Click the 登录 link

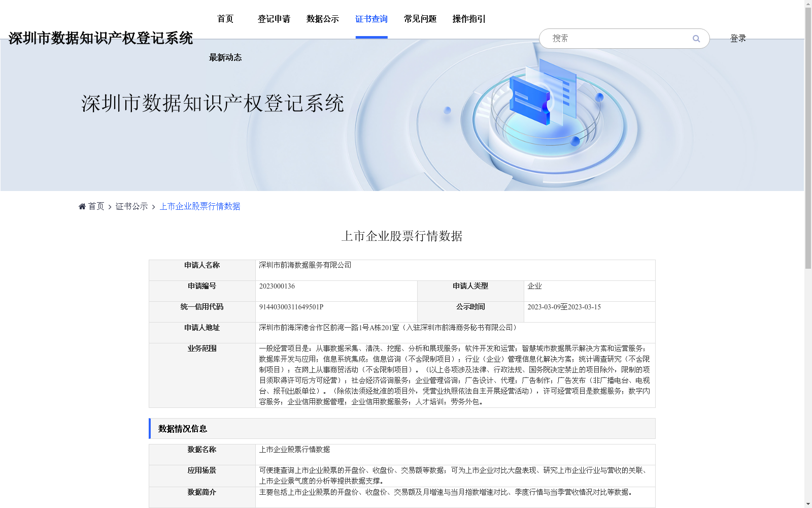coord(738,38)
